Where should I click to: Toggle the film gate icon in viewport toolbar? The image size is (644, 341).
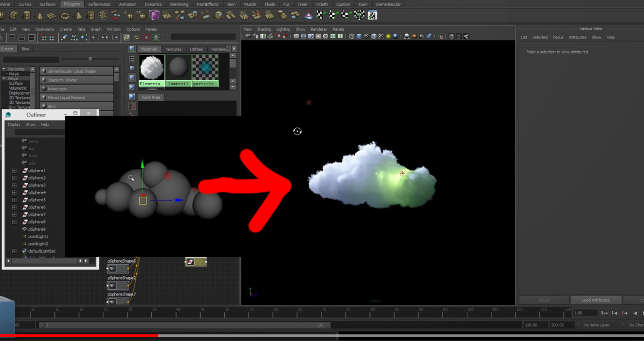304,36
